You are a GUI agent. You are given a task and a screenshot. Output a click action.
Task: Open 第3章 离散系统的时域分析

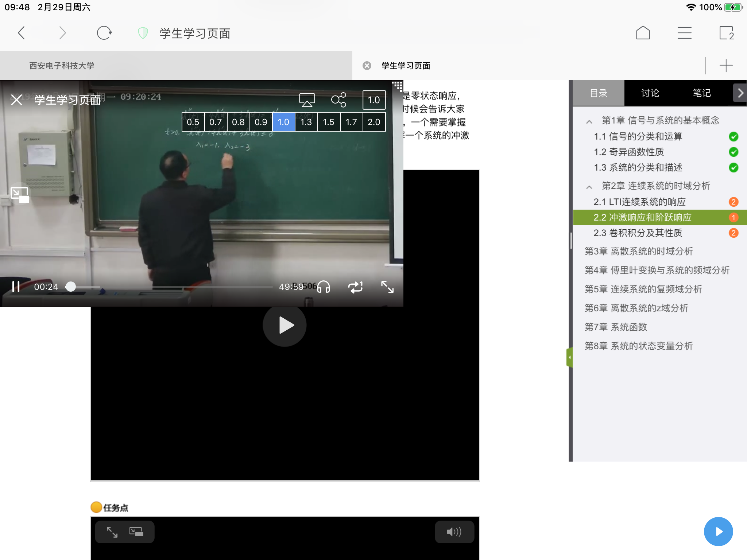point(639,251)
